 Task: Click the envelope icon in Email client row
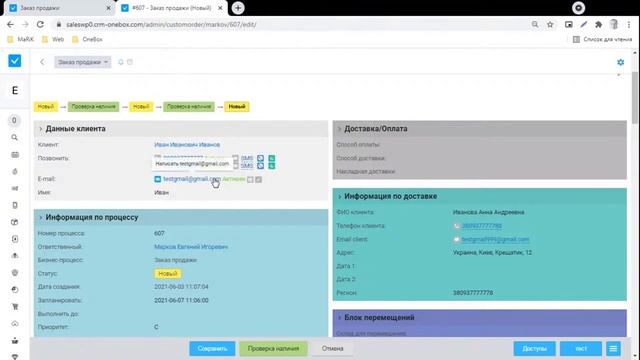click(456, 240)
